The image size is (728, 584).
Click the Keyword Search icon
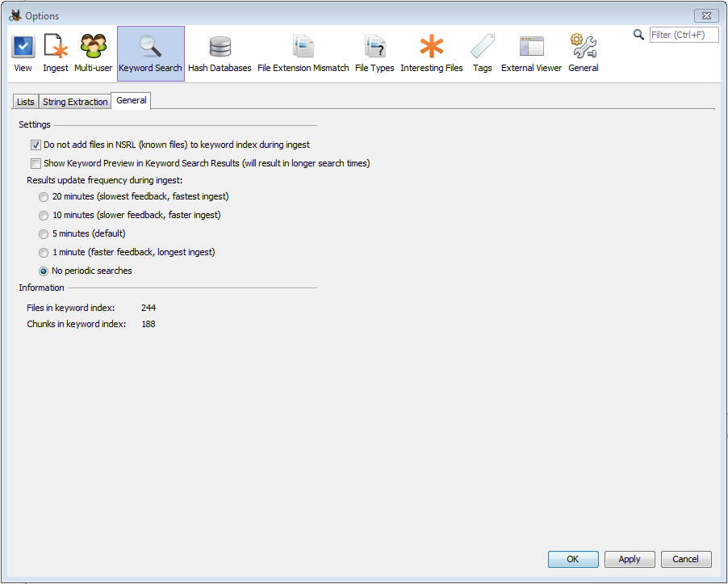click(x=150, y=48)
